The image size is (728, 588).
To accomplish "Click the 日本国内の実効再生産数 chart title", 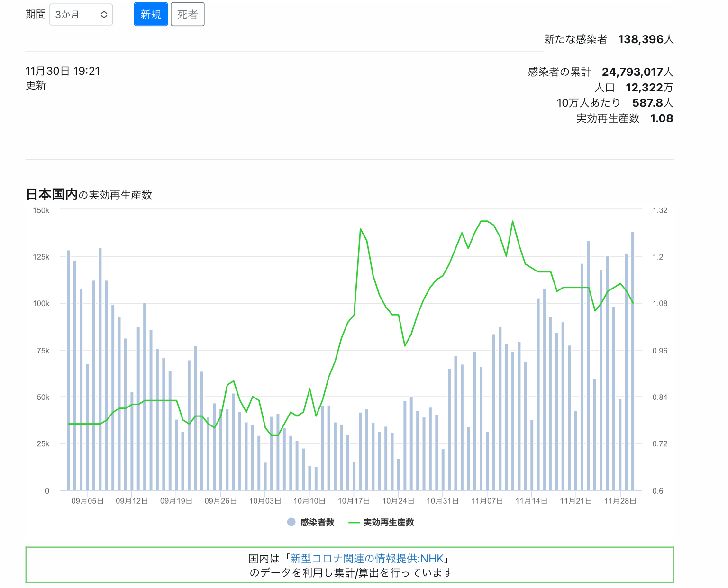I will (x=89, y=195).
